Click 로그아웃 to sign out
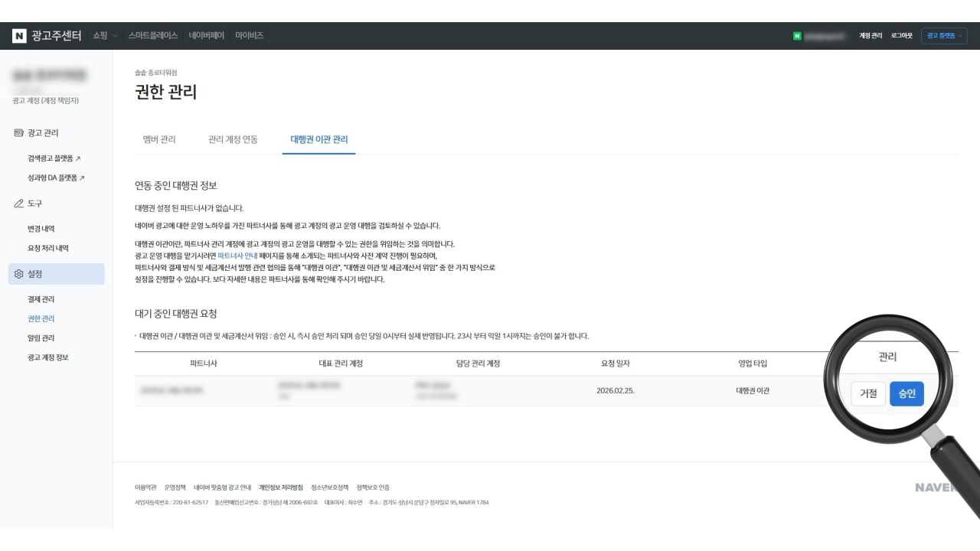The width and height of the screenshot is (980, 551). (x=901, y=36)
